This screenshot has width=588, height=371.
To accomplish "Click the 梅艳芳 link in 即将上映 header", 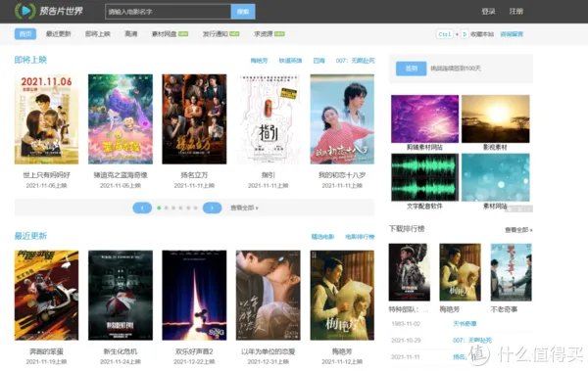I will coord(259,61).
